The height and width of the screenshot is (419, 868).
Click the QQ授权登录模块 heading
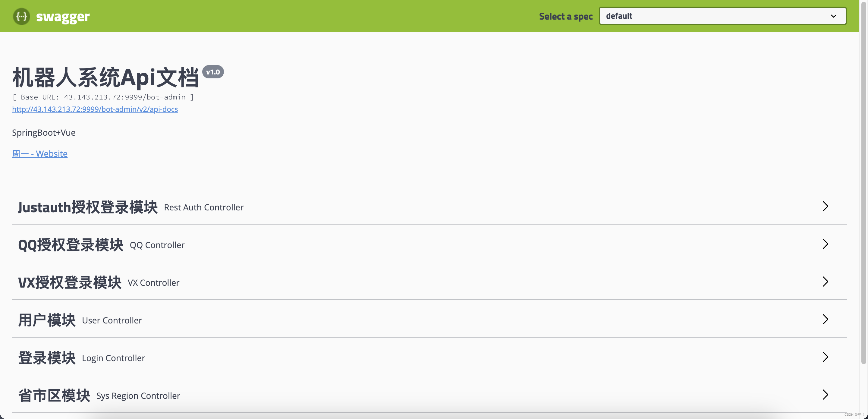point(71,245)
